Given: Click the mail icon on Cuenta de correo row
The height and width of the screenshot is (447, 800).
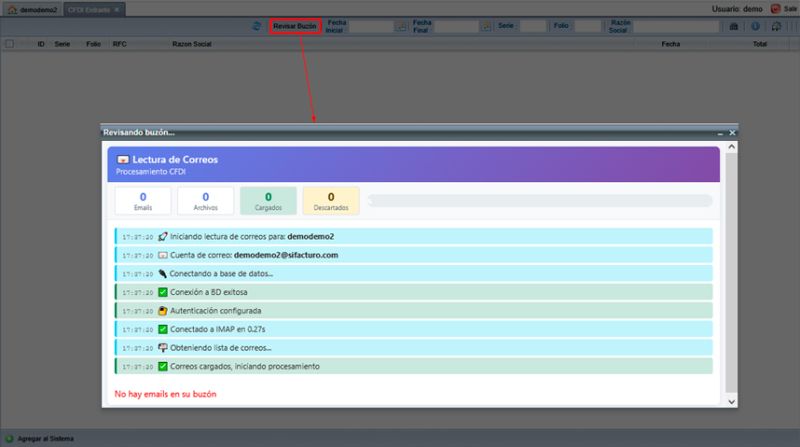Looking at the screenshot, I should 163,255.
